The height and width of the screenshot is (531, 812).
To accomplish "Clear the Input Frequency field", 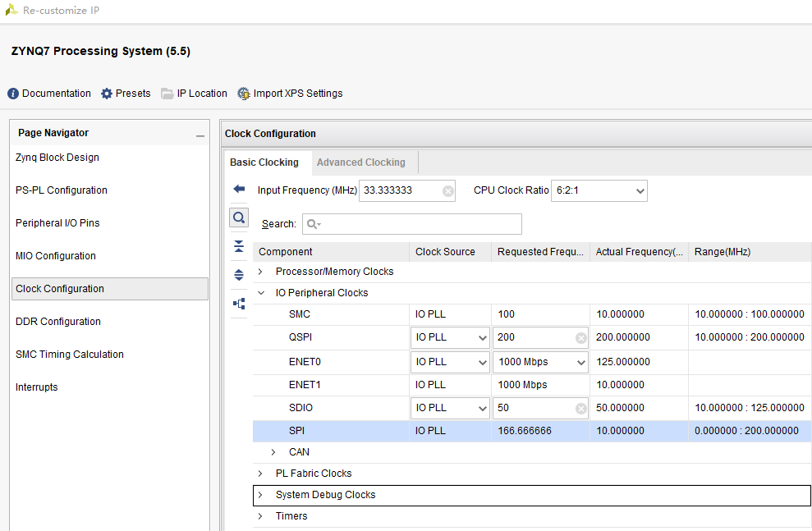I will pyautogui.click(x=448, y=191).
